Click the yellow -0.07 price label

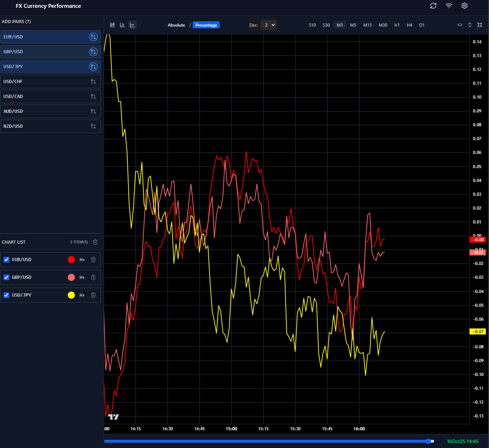(x=478, y=332)
